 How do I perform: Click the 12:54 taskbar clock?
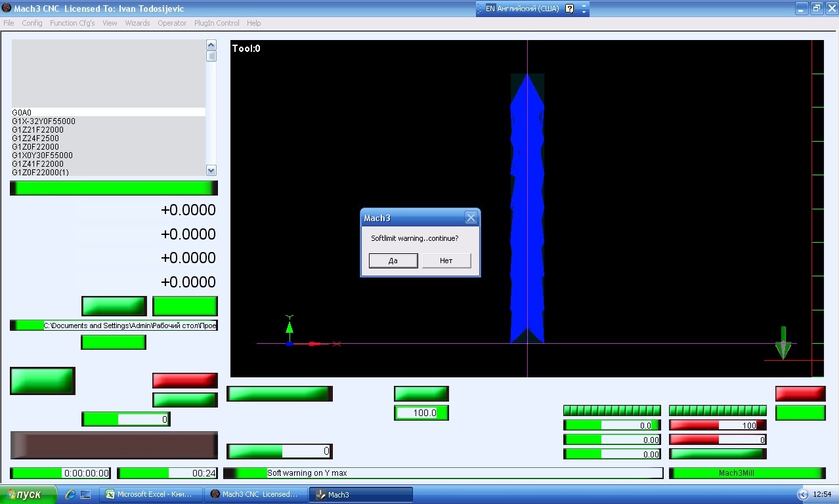pyautogui.click(x=822, y=495)
